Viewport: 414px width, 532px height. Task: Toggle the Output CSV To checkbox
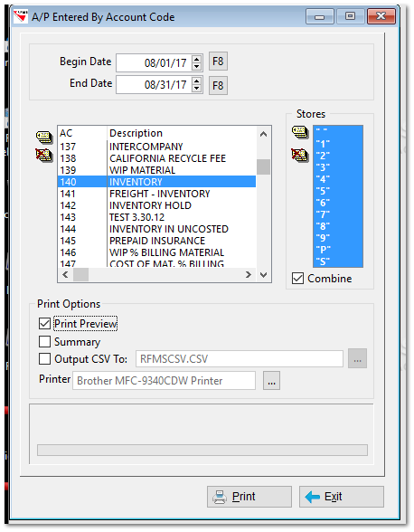[44, 358]
